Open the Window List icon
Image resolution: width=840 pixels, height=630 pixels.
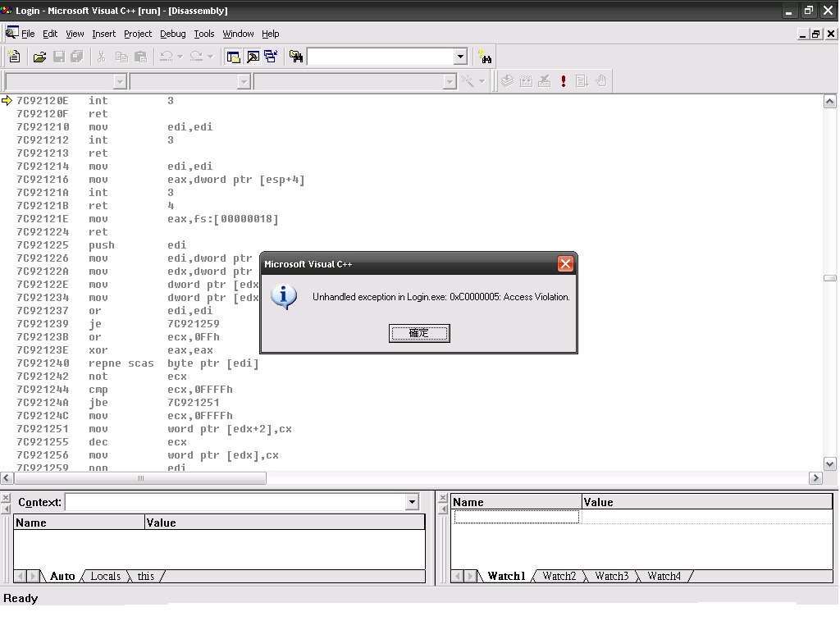(271, 57)
